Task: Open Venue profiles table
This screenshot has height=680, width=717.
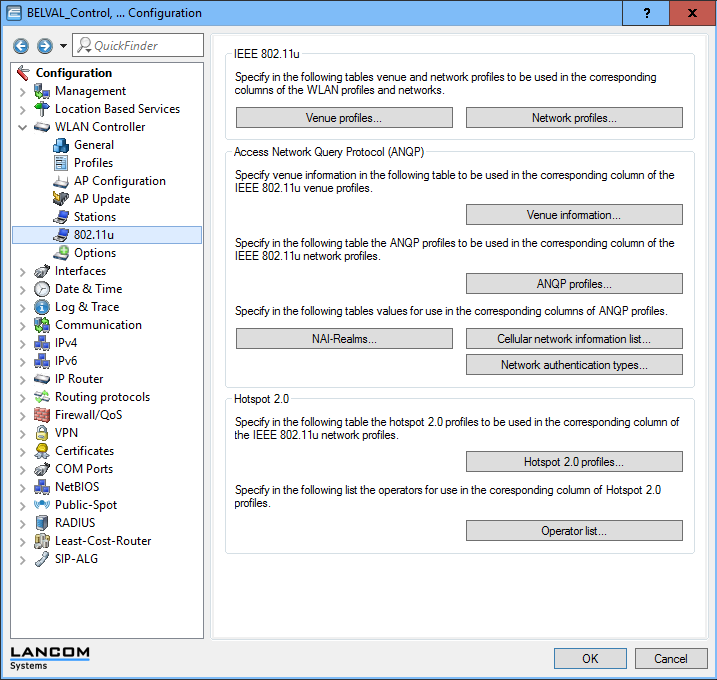Action: point(344,118)
